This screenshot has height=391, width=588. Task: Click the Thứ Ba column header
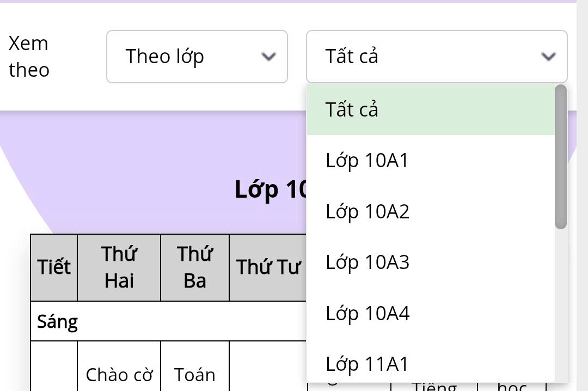[x=195, y=267]
